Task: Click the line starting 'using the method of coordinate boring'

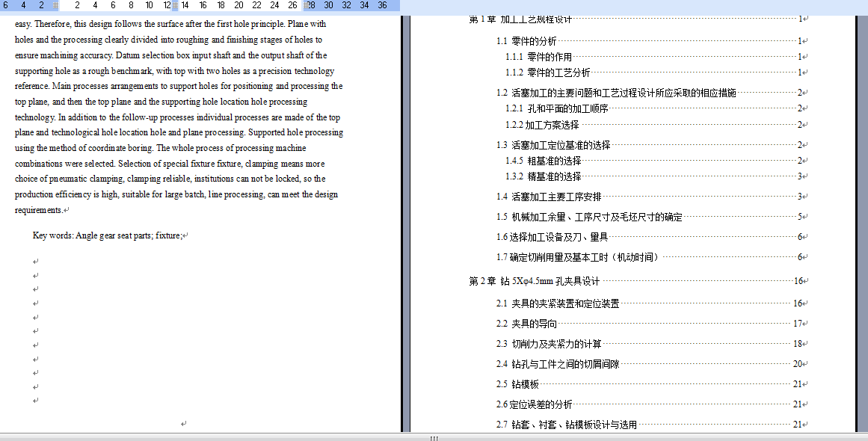Action: click(161, 148)
